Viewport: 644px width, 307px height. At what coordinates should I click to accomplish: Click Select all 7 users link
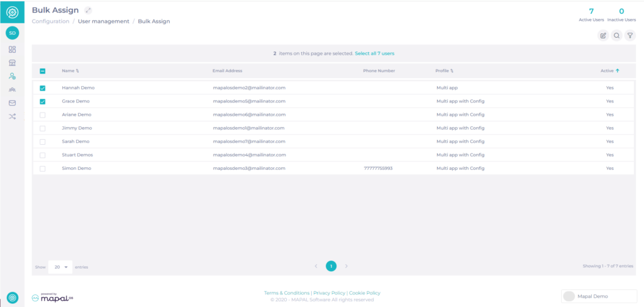[x=375, y=53]
